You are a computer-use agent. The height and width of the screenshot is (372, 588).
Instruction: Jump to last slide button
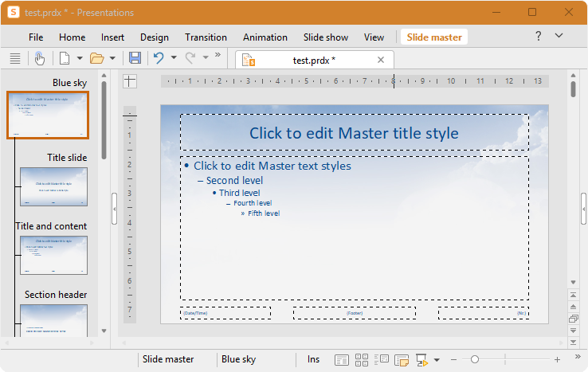click(573, 342)
